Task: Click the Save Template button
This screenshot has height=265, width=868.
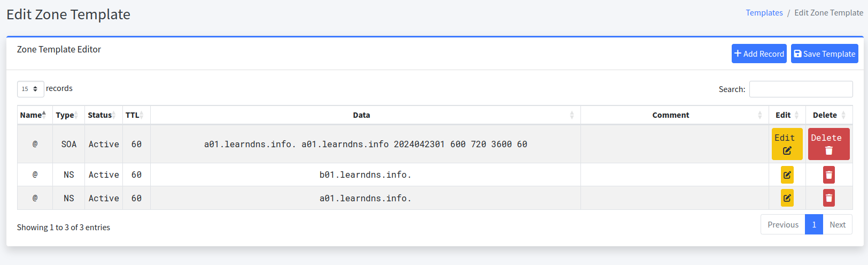Action: coord(824,54)
